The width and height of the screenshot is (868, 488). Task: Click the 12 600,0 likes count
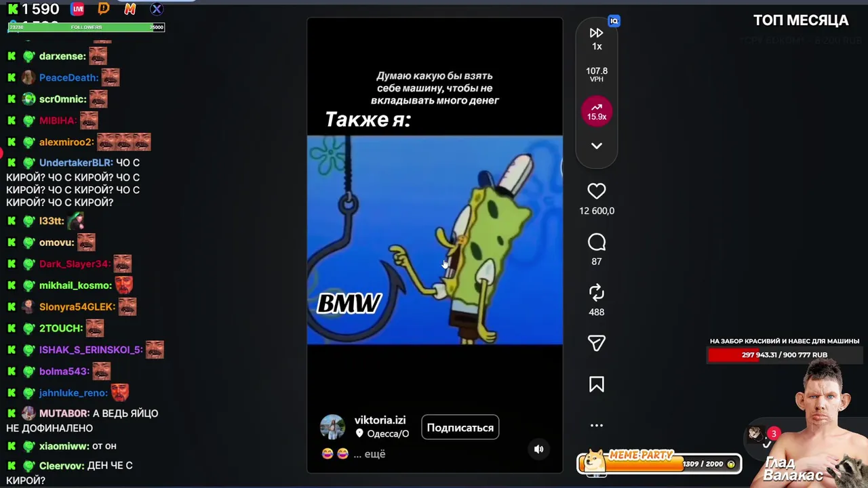pyautogui.click(x=597, y=211)
